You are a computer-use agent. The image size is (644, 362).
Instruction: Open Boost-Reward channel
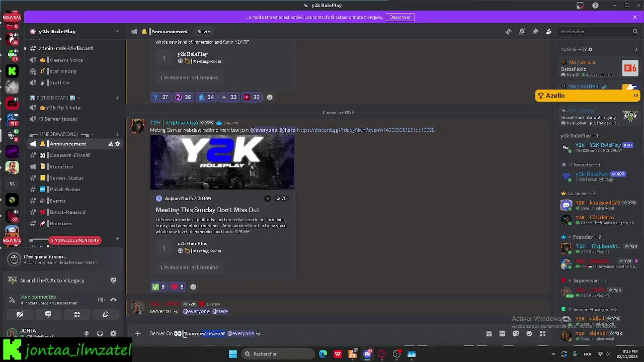67,212
